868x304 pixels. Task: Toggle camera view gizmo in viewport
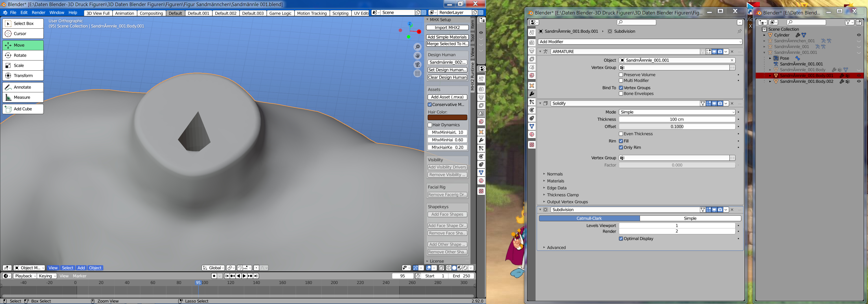[418, 64]
